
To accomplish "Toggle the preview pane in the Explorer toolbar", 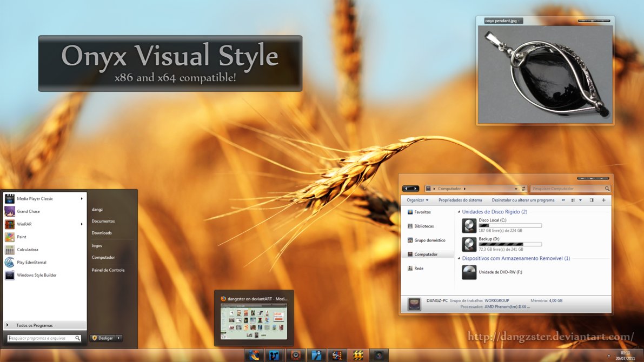I will pyautogui.click(x=591, y=200).
